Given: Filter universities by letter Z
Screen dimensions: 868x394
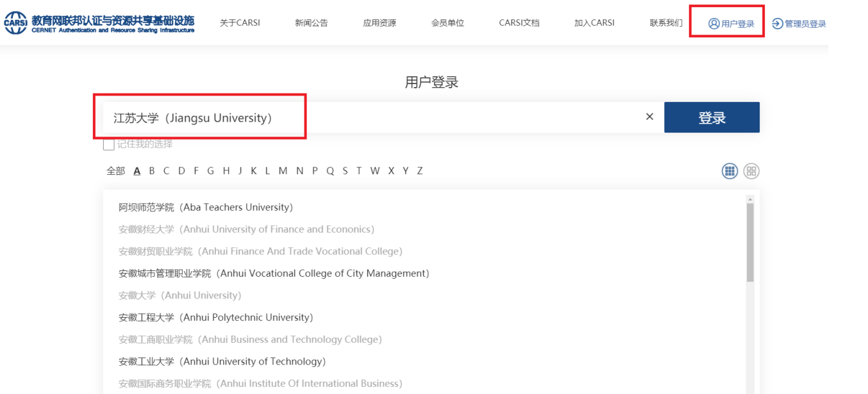Looking at the screenshot, I should [x=420, y=171].
